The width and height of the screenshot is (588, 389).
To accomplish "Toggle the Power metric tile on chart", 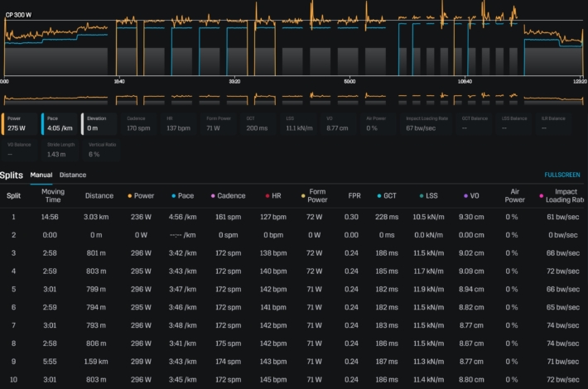I will (x=20, y=124).
